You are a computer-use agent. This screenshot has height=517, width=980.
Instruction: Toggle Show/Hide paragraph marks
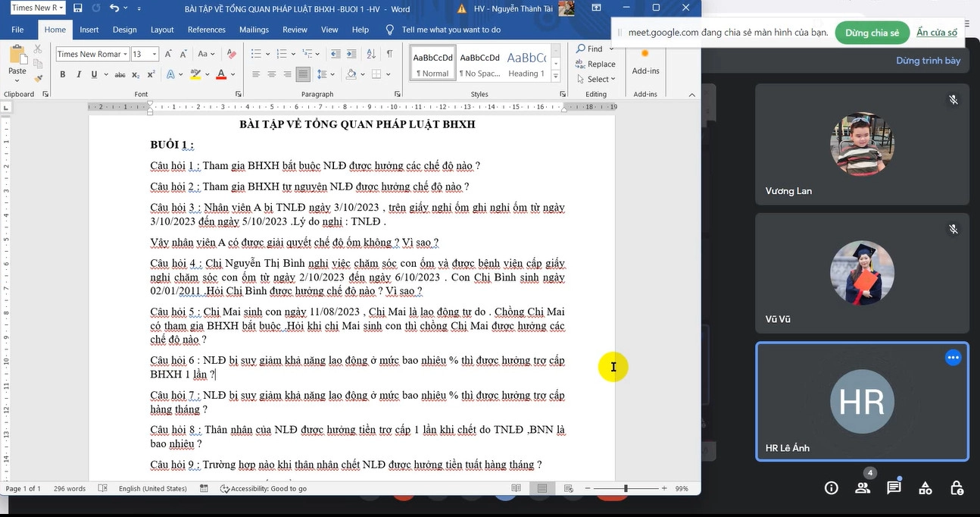coord(389,54)
